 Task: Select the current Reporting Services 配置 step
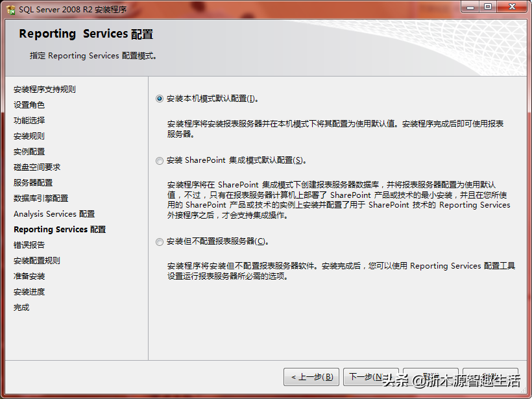coord(60,230)
